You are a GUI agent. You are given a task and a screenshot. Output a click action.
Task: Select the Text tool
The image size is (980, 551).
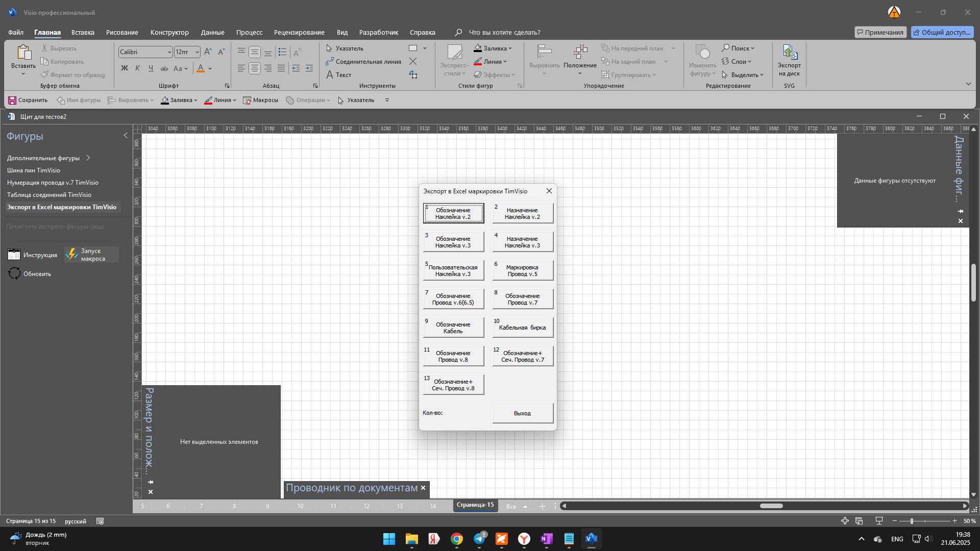(338, 75)
